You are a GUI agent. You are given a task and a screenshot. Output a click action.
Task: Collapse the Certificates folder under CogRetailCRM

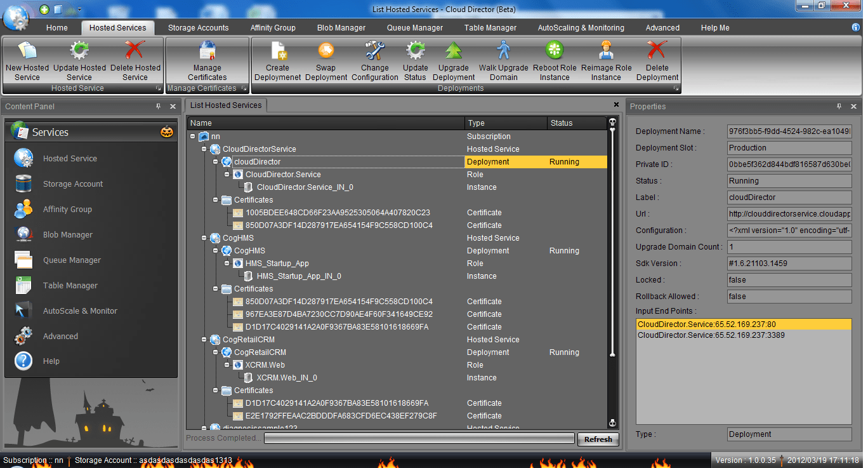coord(216,391)
